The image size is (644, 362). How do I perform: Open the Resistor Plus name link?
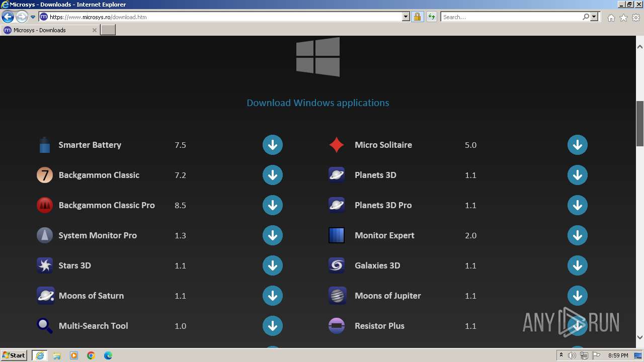point(379,326)
